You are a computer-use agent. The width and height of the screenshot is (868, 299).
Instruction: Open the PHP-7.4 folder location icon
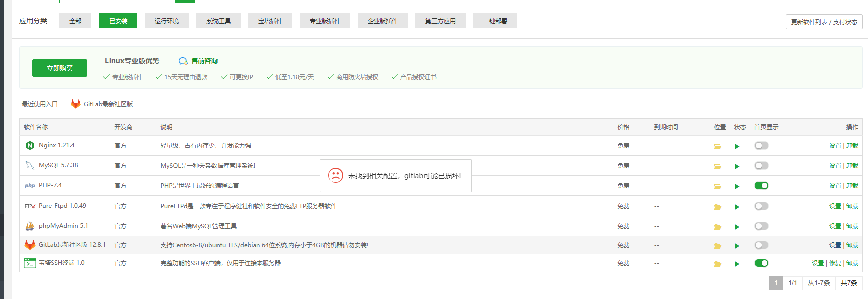pyautogui.click(x=717, y=186)
